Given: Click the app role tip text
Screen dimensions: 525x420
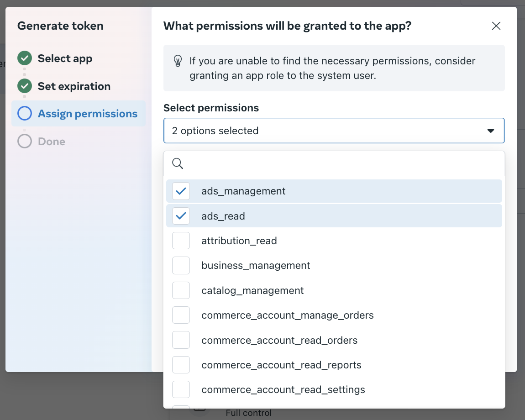Looking at the screenshot, I should pyautogui.click(x=332, y=68).
